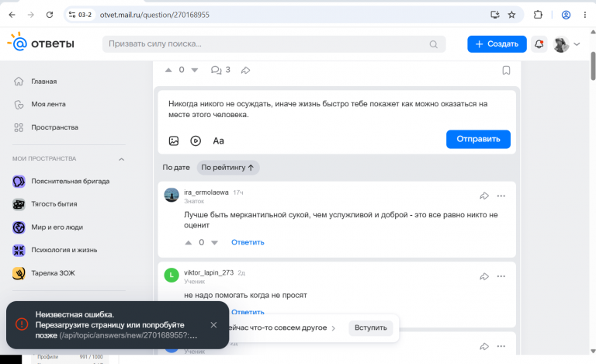Upvote the question

[168, 70]
